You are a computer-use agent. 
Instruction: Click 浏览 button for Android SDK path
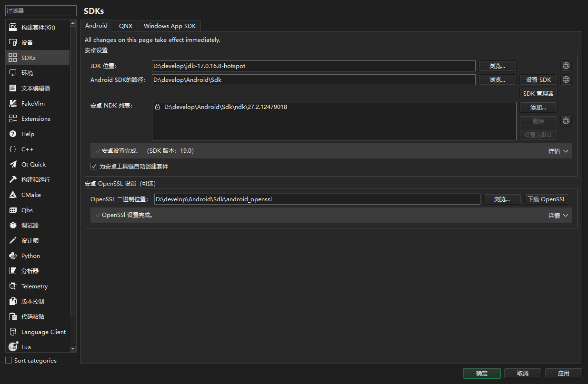pos(497,79)
